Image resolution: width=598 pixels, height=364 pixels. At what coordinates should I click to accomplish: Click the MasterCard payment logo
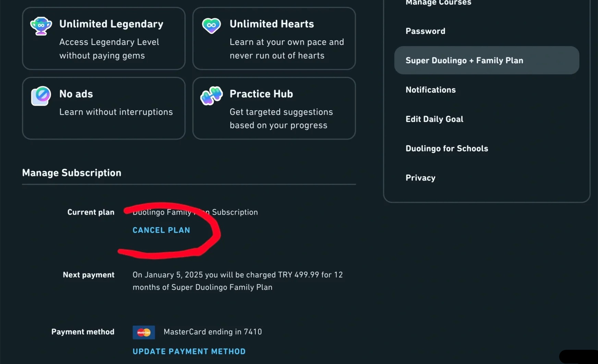(x=144, y=332)
